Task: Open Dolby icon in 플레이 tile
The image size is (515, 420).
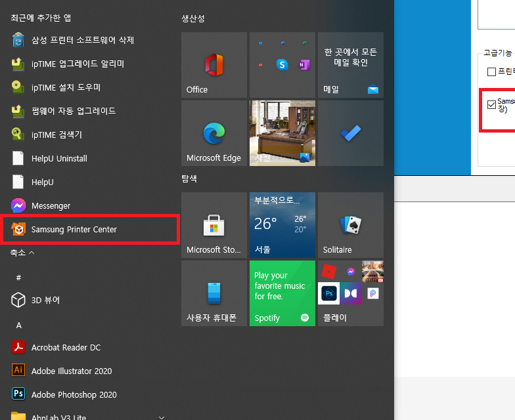Action: tap(351, 293)
